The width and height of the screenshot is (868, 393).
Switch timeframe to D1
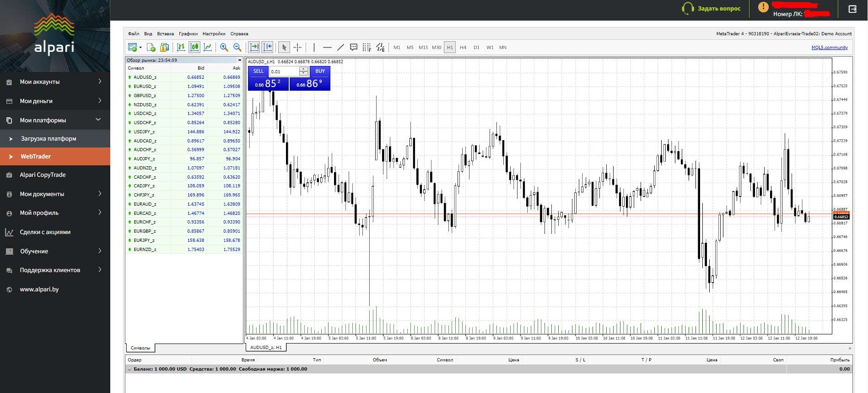click(x=476, y=48)
